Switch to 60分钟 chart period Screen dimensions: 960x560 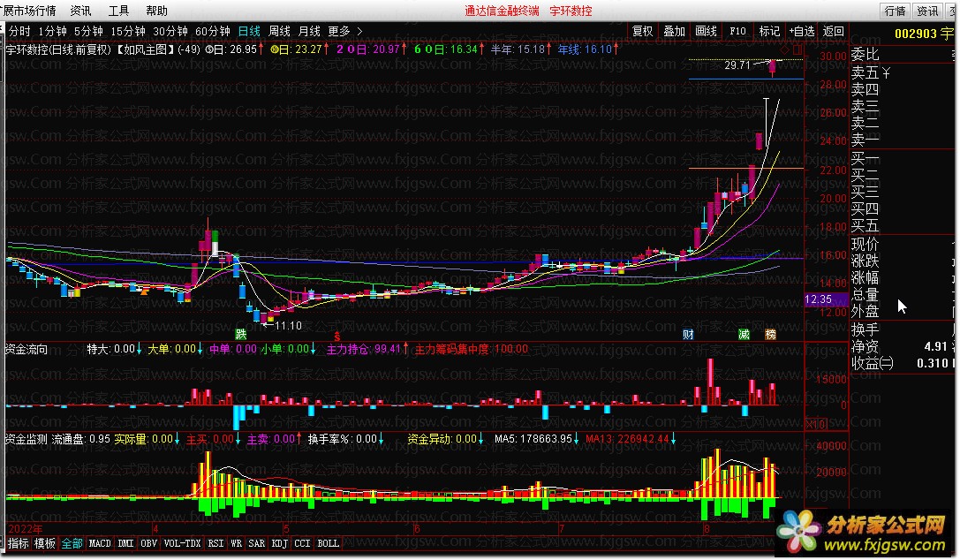tap(212, 31)
